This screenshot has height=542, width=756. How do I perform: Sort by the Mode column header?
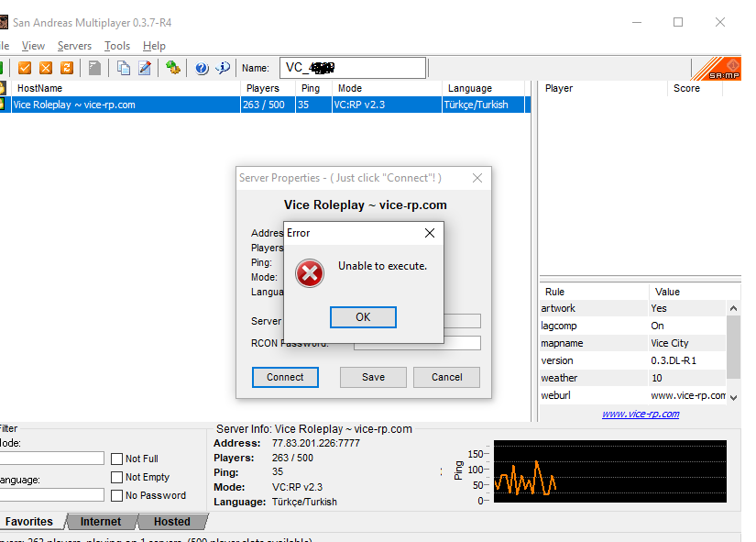387,88
